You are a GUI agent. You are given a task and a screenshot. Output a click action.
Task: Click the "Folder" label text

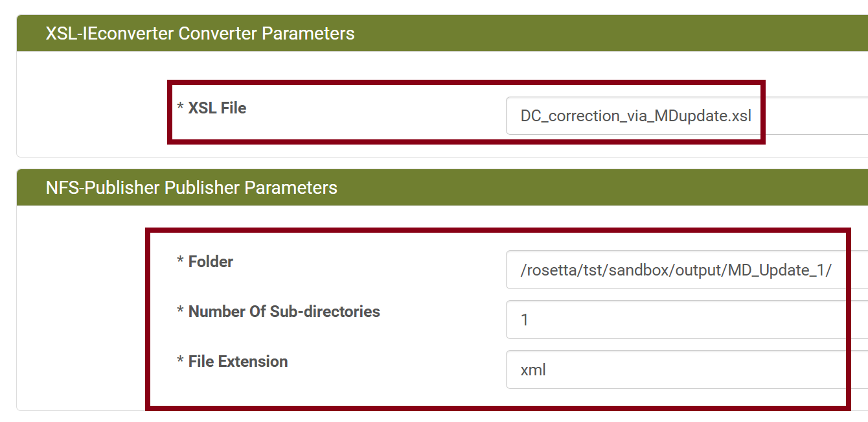211,262
